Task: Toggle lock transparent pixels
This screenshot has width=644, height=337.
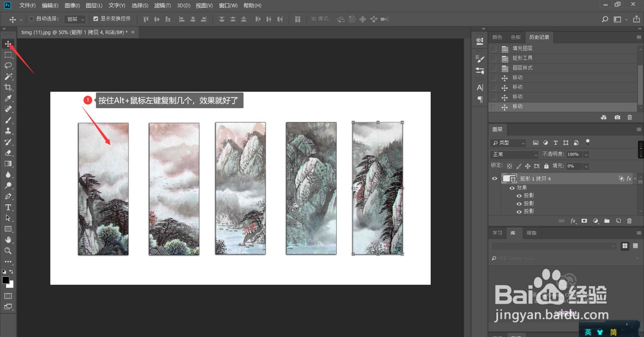Action: click(x=510, y=166)
